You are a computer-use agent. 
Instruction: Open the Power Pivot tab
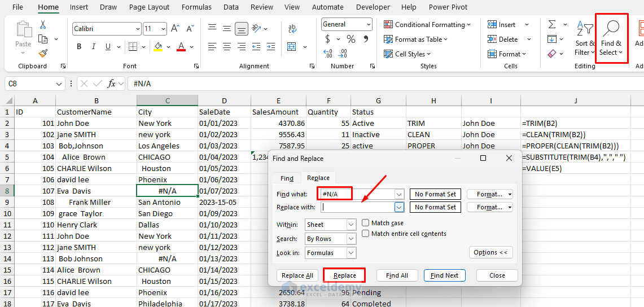[x=448, y=7]
